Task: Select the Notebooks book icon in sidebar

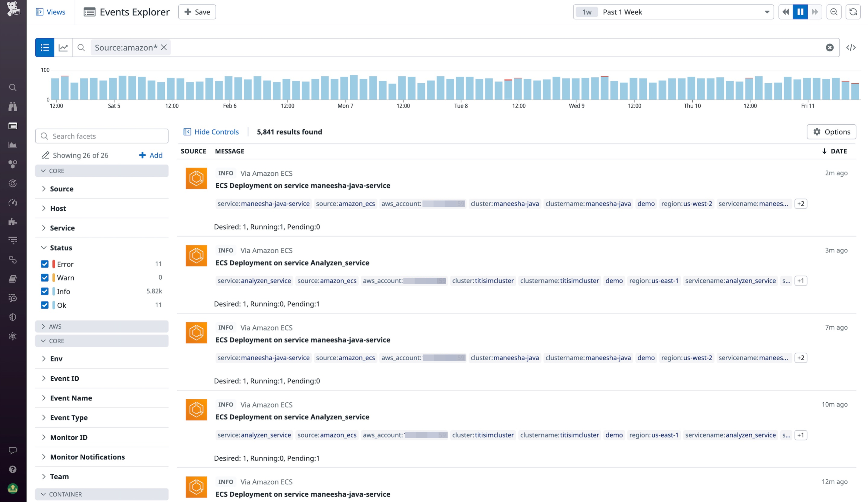Action: tap(13, 279)
